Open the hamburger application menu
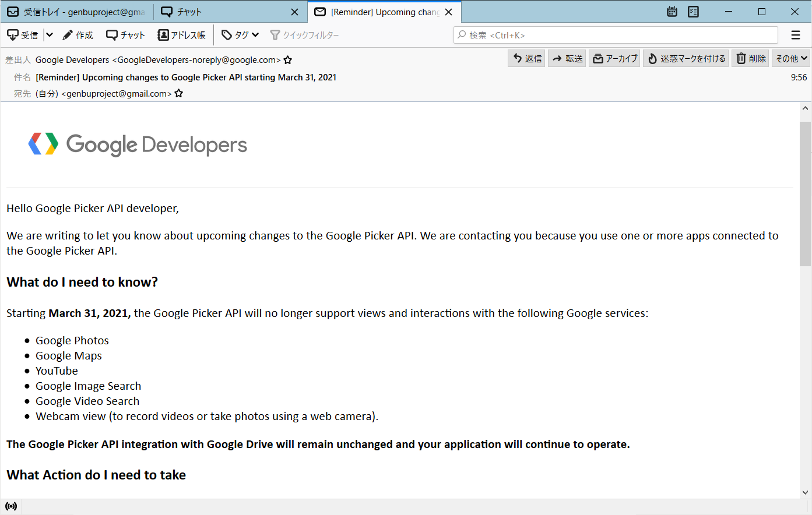The width and height of the screenshot is (812, 515). point(796,35)
